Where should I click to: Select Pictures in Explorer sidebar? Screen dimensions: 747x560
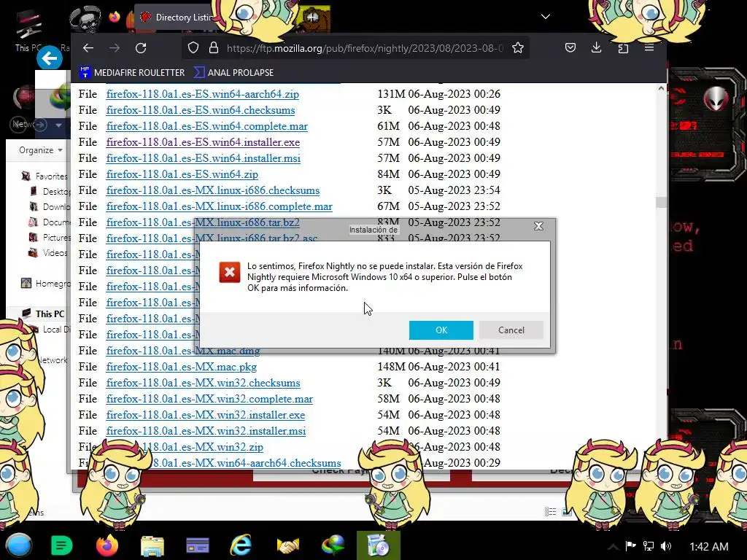point(50,237)
